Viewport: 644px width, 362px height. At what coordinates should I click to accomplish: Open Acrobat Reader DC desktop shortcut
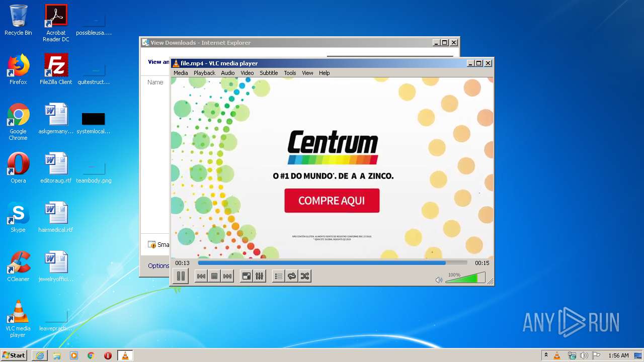[x=56, y=23]
